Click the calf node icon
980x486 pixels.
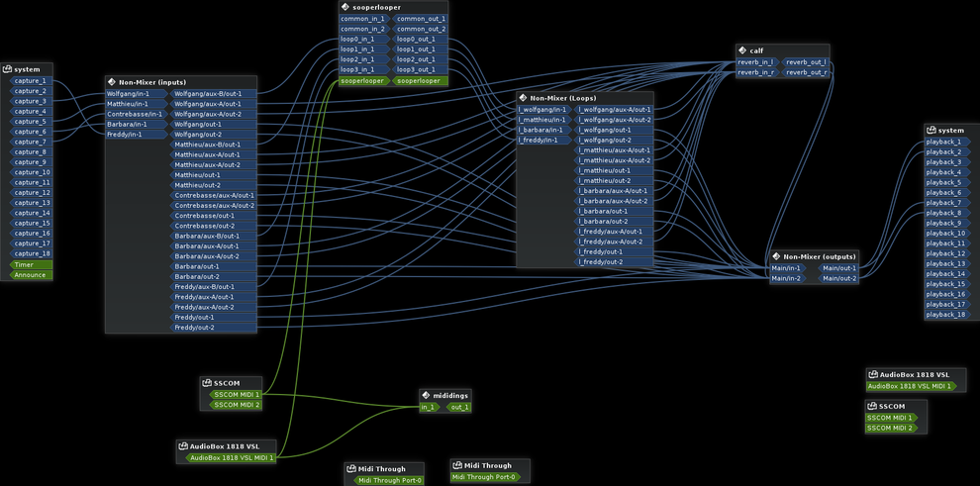coord(742,50)
